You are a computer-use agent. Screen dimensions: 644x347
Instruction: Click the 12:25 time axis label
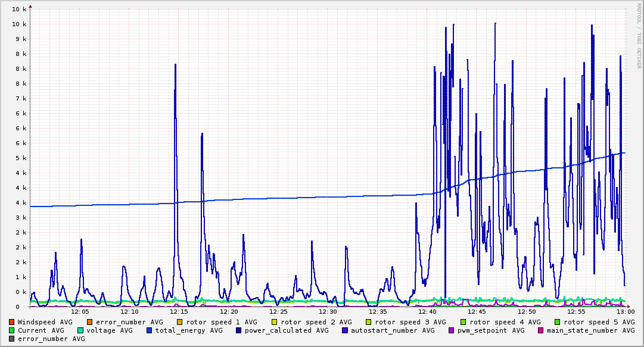(x=278, y=312)
